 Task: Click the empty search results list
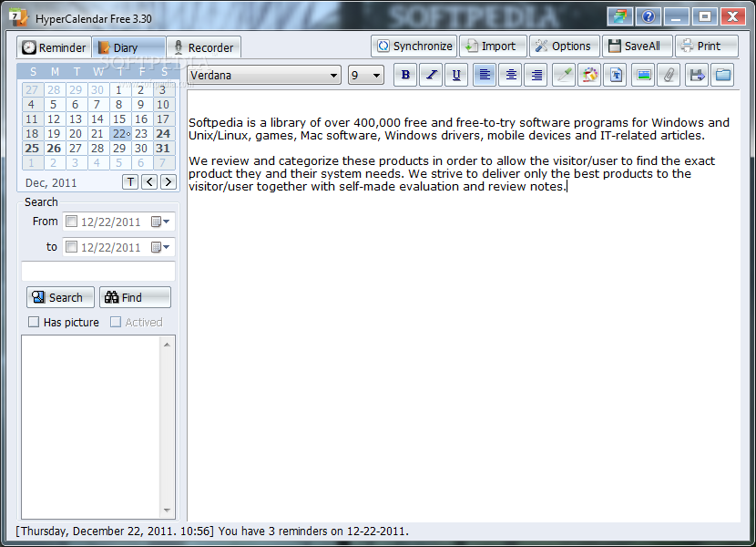91,428
